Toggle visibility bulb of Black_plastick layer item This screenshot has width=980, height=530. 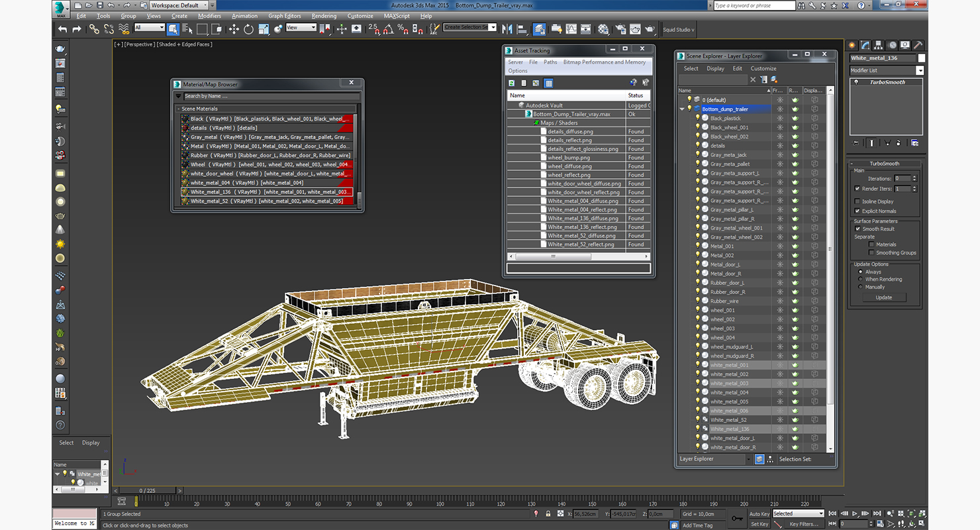[x=697, y=119]
